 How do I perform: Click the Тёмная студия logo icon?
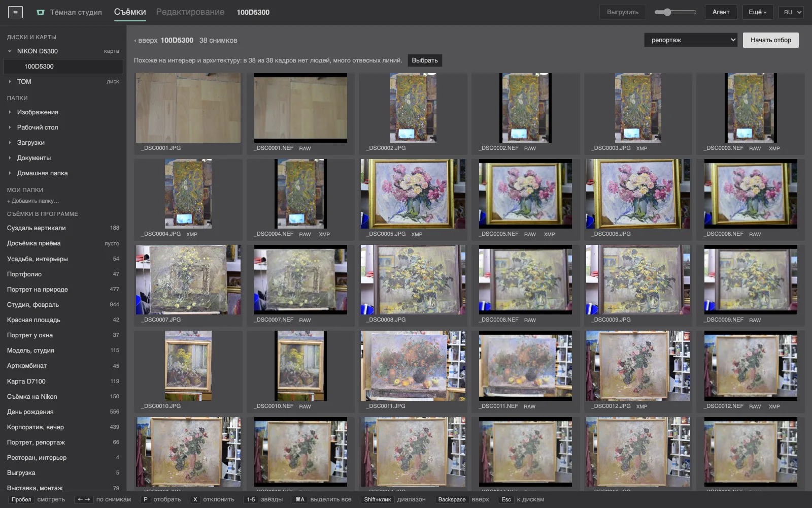(x=41, y=12)
